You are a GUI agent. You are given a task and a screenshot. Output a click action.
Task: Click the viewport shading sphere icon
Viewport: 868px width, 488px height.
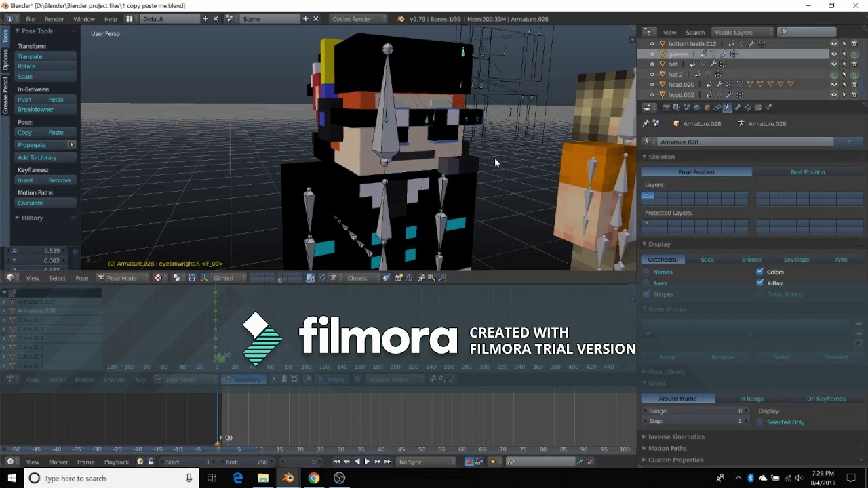[x=158, y=278]
